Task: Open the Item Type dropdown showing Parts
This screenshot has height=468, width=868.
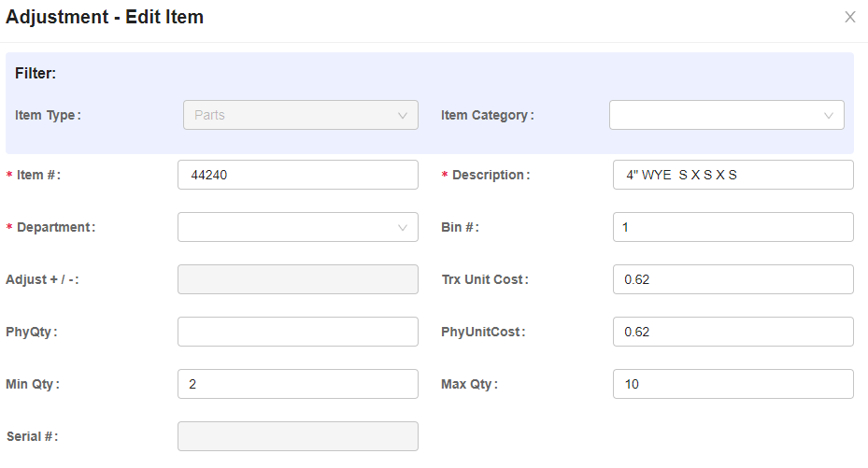Action: click(299, 116)
